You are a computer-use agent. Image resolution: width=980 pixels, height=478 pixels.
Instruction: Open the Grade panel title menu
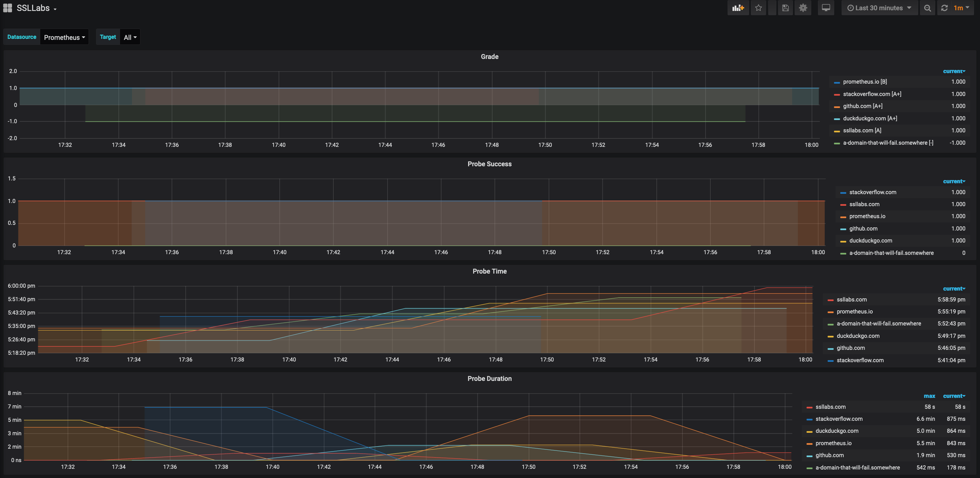point(489,57)
